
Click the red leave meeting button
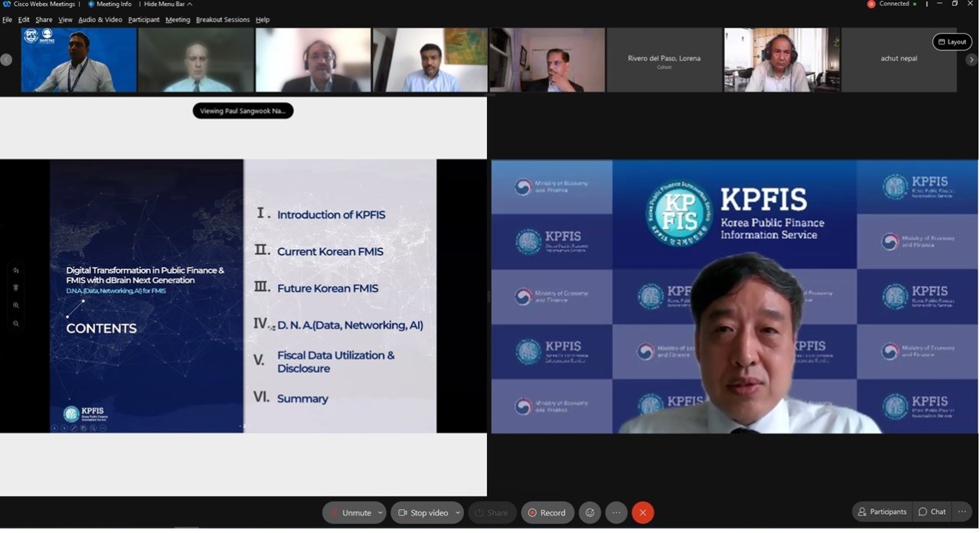[x=642, y=512]
